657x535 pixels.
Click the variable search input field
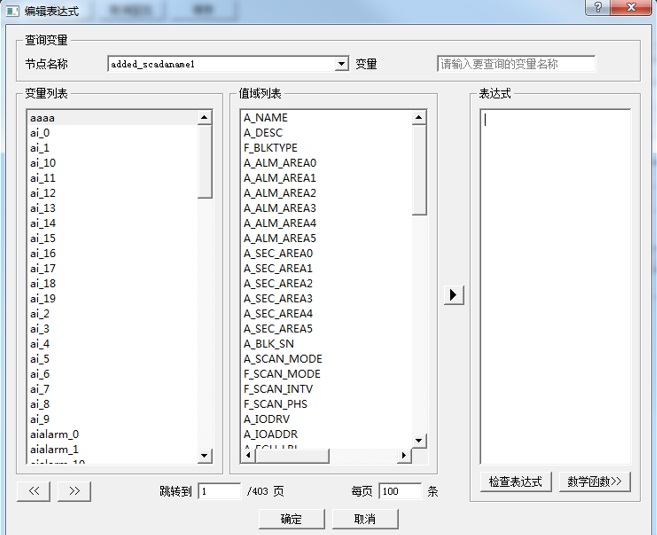(516, 64)
